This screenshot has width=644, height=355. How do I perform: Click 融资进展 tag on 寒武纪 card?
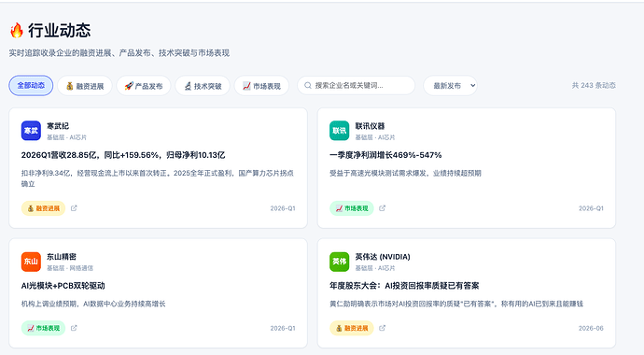tap(43, 208)
